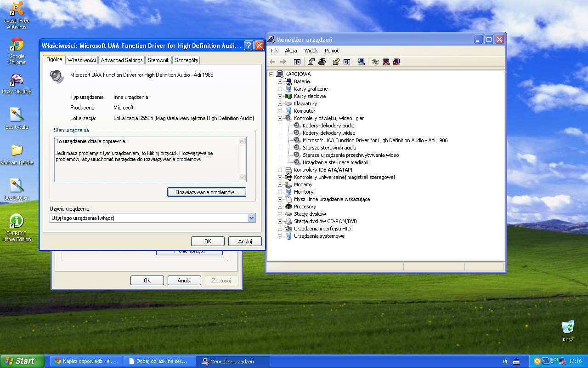Image resolution: width=588 pixels, height=368 pixels.
Task: Open the Pomoc menu
Action: pyautogui.click(x=332, y=51)
